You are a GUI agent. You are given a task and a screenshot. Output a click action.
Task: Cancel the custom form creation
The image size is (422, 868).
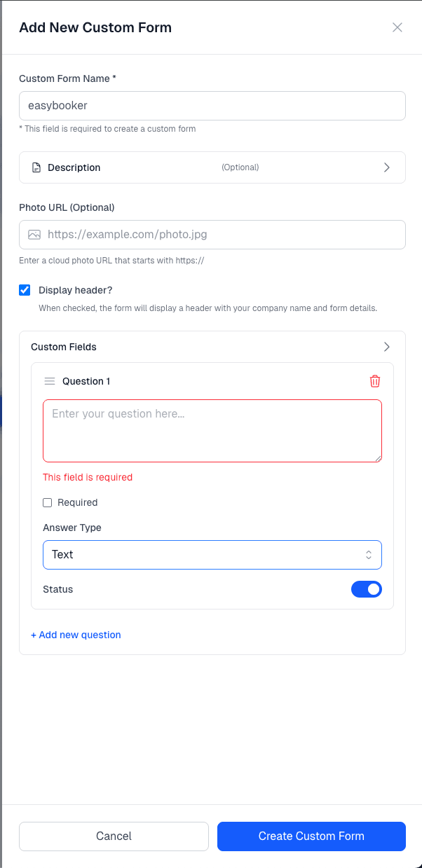[x=114, y=836]
